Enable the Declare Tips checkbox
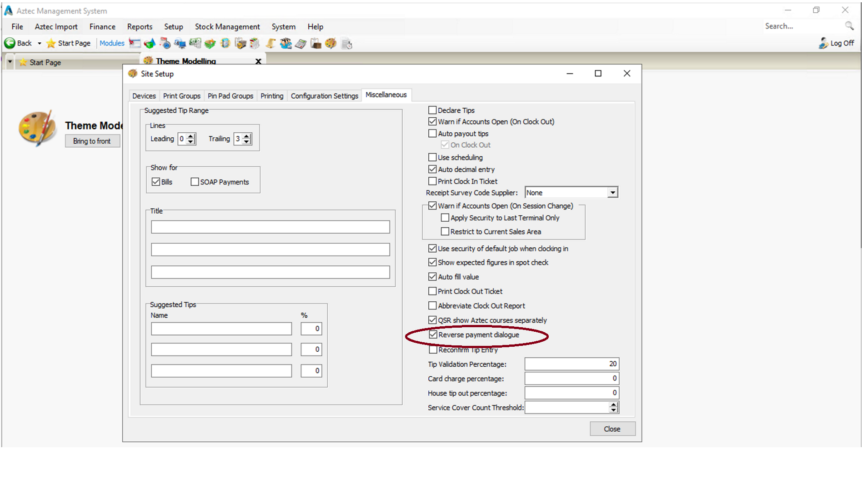 pos(432,110)
